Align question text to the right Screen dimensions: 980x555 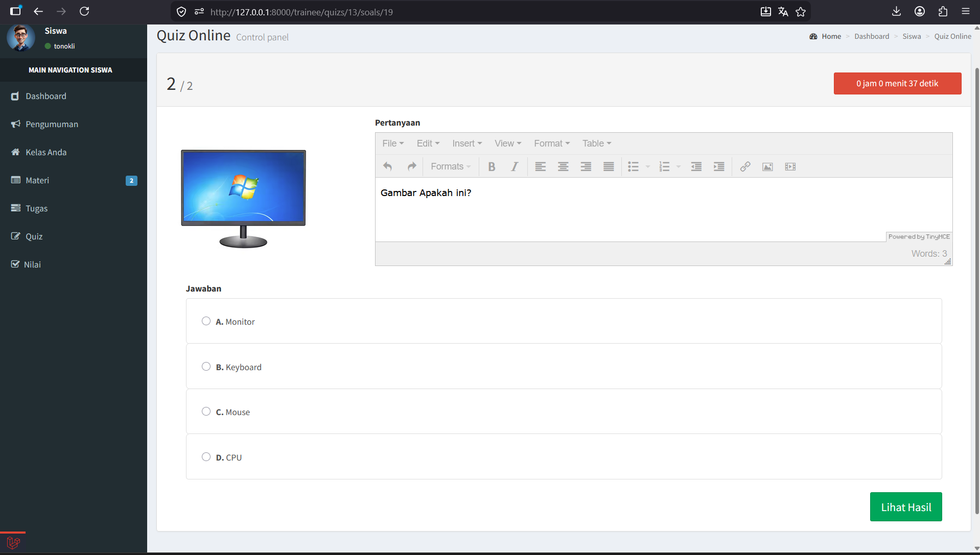586,166
